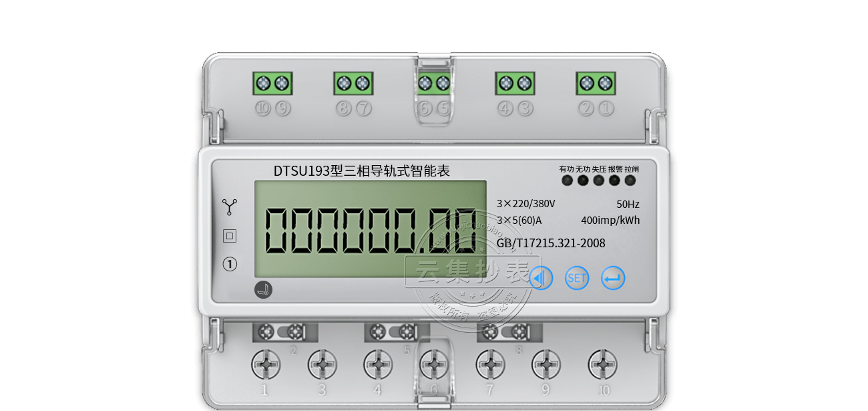Click the circled number 1 symbol
This screenshot has width=868, height=411.
point(230,265)
